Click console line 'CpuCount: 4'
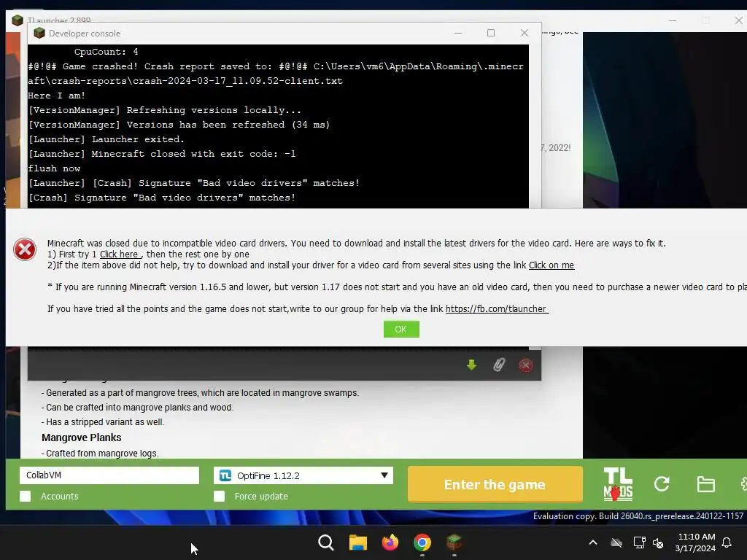 [106, 52]
